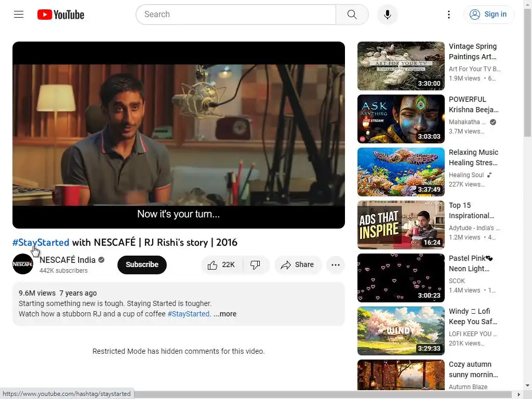Open the NESCAFÉ India channel name link
532x399 pixels.
tap(68, 260)
